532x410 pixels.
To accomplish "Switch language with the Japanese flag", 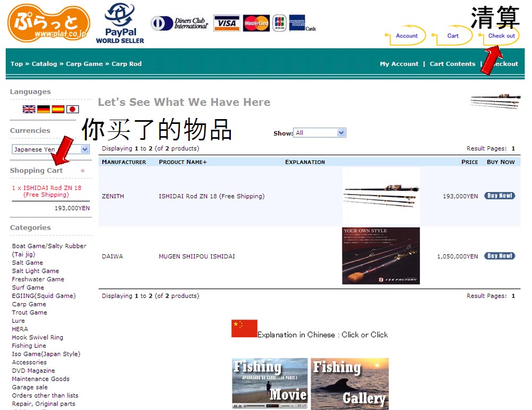I will tap(72, 109).
